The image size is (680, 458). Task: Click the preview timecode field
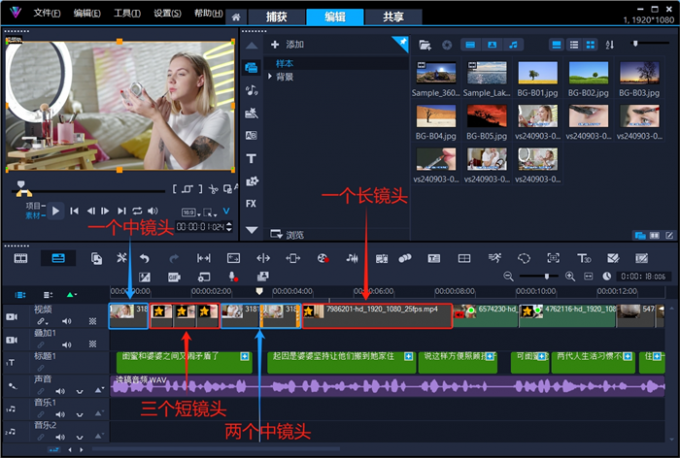pyautogui.click(x=200, y=227)
